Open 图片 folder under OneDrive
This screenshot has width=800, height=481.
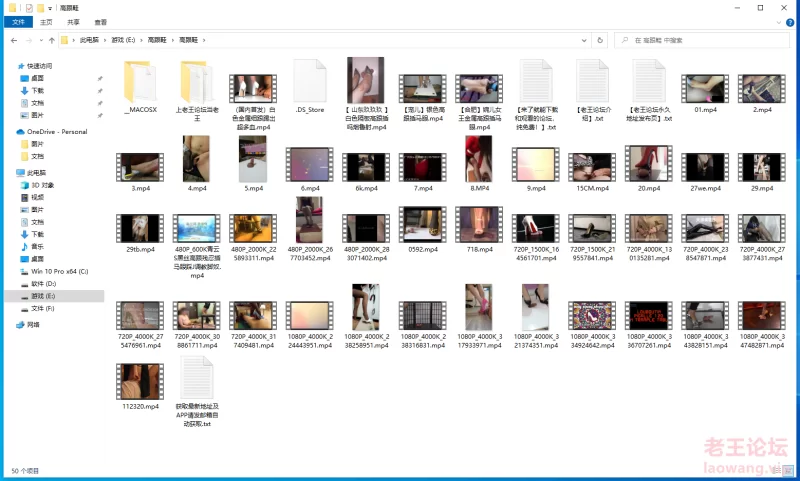(37, 144)
